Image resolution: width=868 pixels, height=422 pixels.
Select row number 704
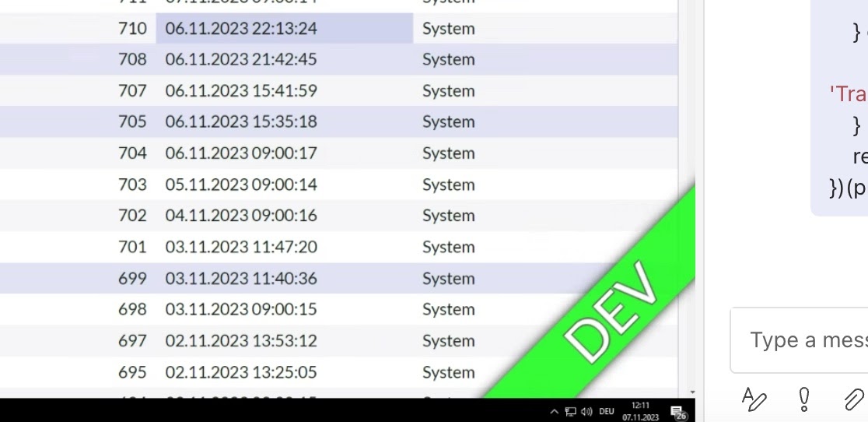[132, 153]
